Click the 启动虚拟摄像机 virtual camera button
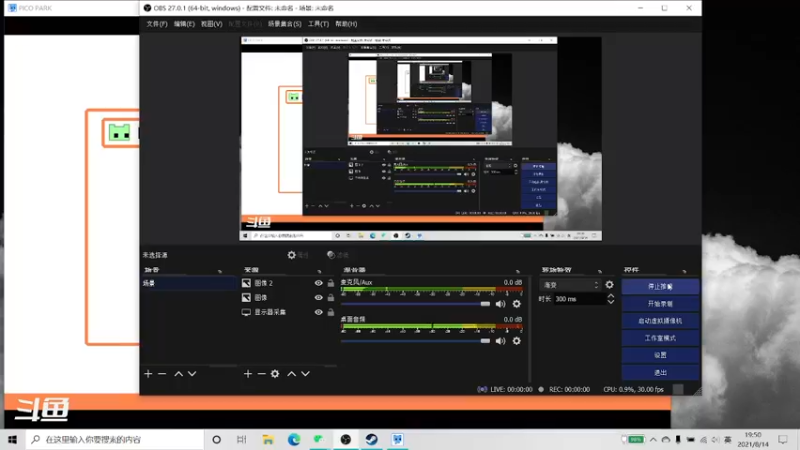Screen dimensions: 800x450 coord(660,321)
